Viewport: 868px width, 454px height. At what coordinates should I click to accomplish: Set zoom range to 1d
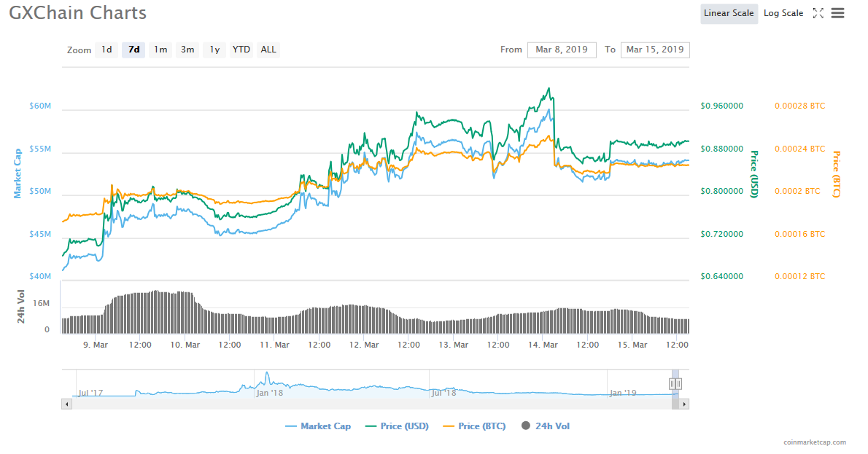pos(106,50)
